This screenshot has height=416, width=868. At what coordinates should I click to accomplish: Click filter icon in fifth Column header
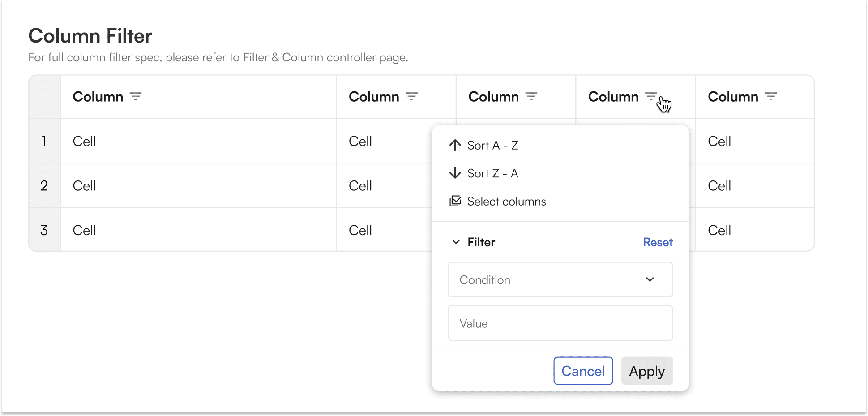(770, 96)
